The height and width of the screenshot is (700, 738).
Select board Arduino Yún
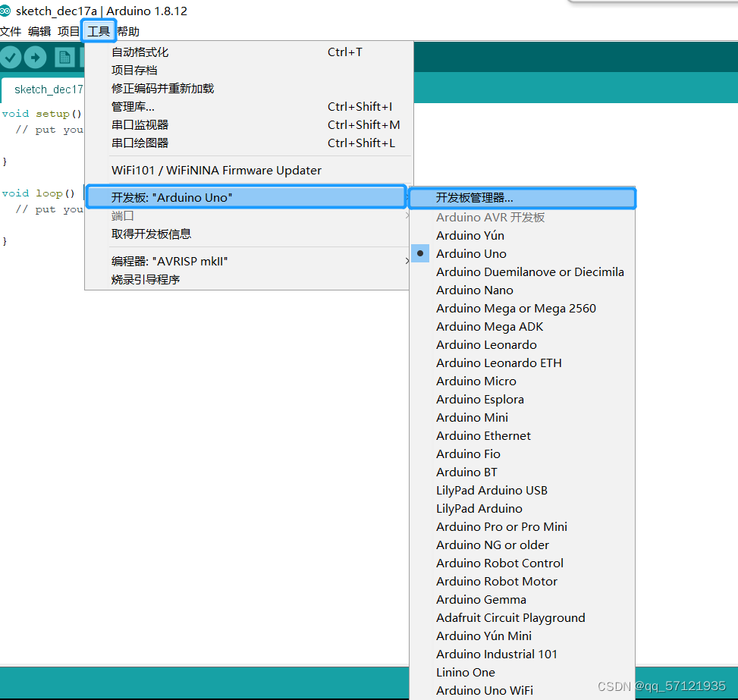(523, 235)
